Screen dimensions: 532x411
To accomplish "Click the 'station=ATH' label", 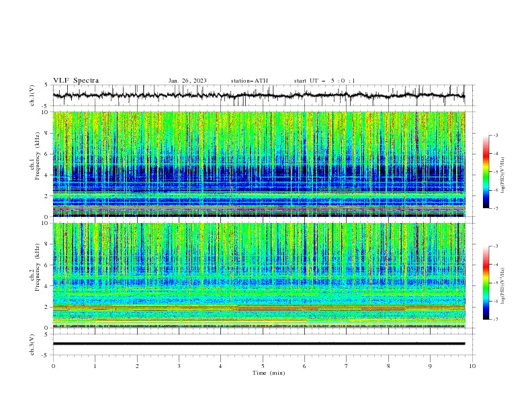I will click(x=249, y=81).
